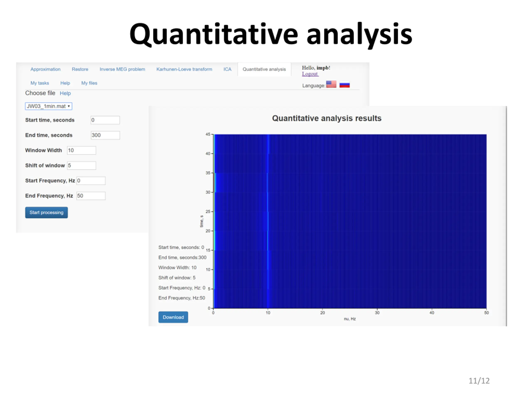Viewport: 532px width, 399px height.
Task: Select the Quantitative analysis tab
Action: [264, 69]
